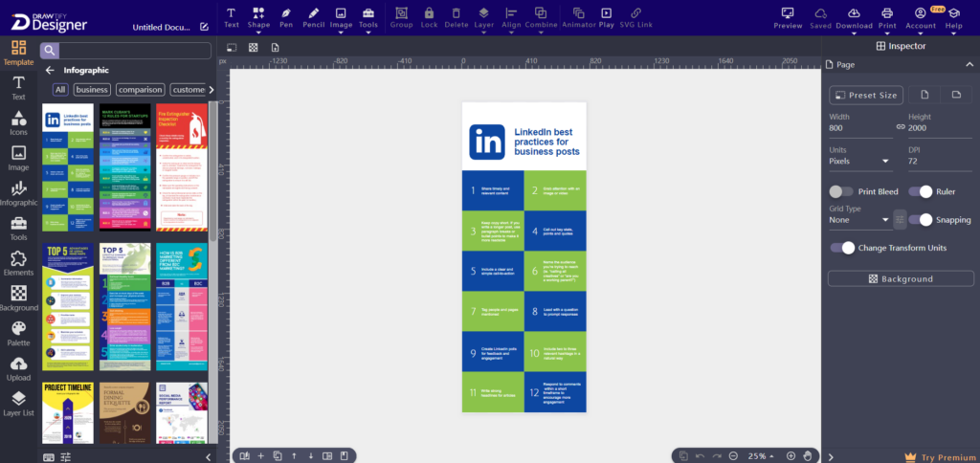This screenshot has height=463, width=980.
Task: Turn off the Snapping toggle
Action: click(920, 220)
